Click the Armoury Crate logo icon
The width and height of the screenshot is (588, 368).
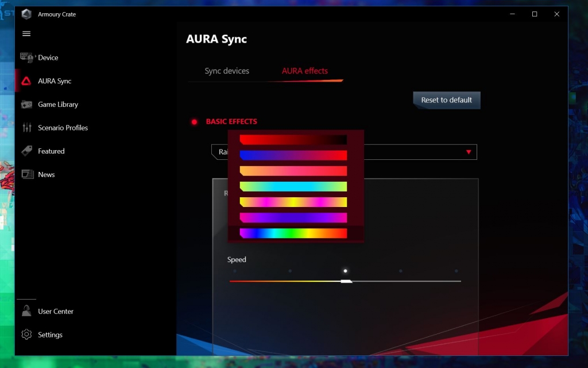[26, 14]
